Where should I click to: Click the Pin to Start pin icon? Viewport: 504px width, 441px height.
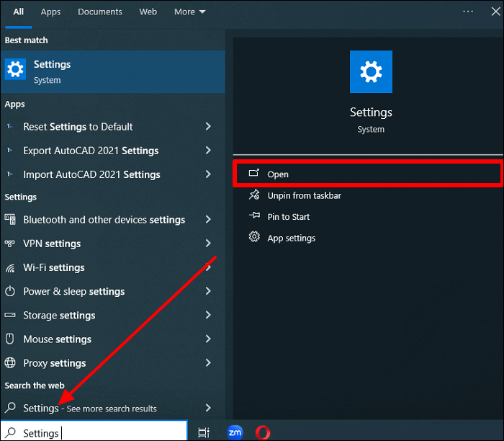tap(254, 215)
